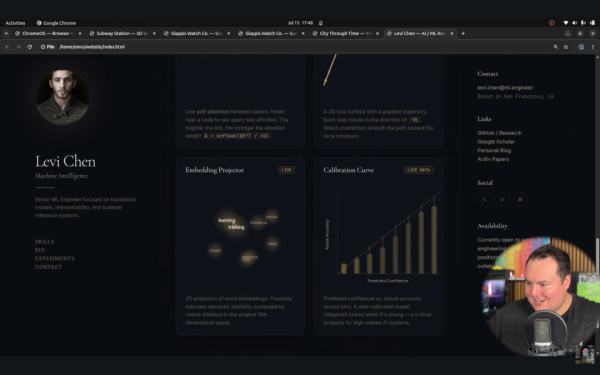Click the 'neural' embedding node
The width and height of the screenshot is (600, 375).
pyautogui.click(x=271, y=217)
